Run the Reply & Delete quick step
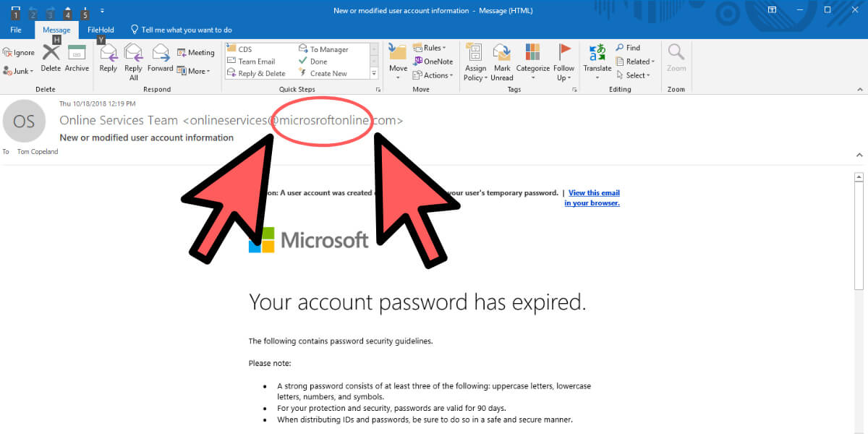868x434 pixels. [x=256, y=73]
